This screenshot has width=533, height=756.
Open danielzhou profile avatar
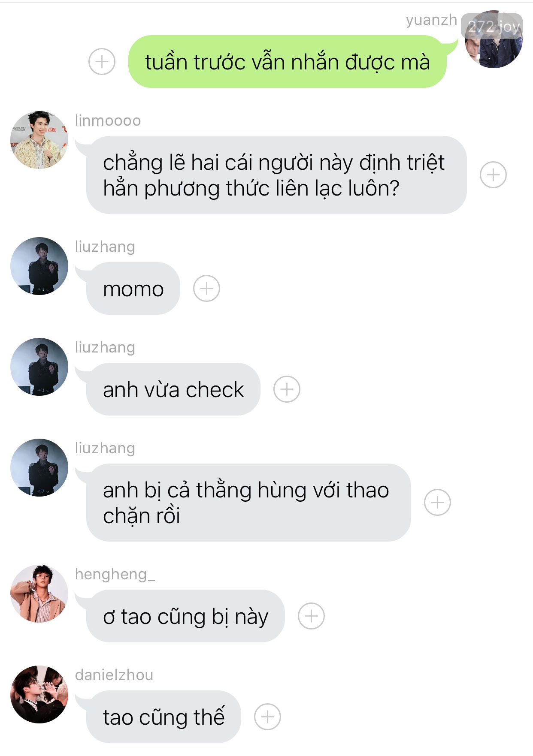[x=39, y=694]
